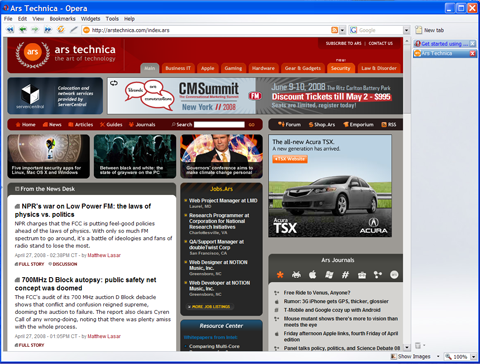Viewport: 480px width, 364px height.
Task: Open the closed tabs trash icon
Action: click(x=418, y=345)
